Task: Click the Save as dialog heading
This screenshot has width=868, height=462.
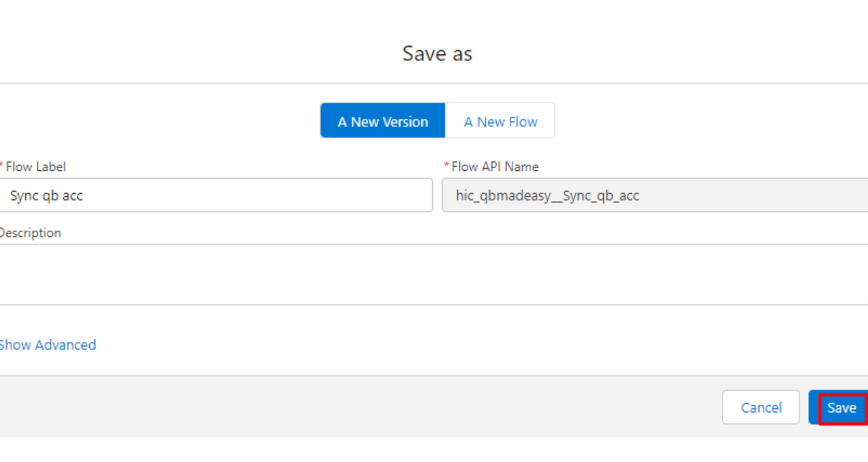Action: click(x=437, y=54)
